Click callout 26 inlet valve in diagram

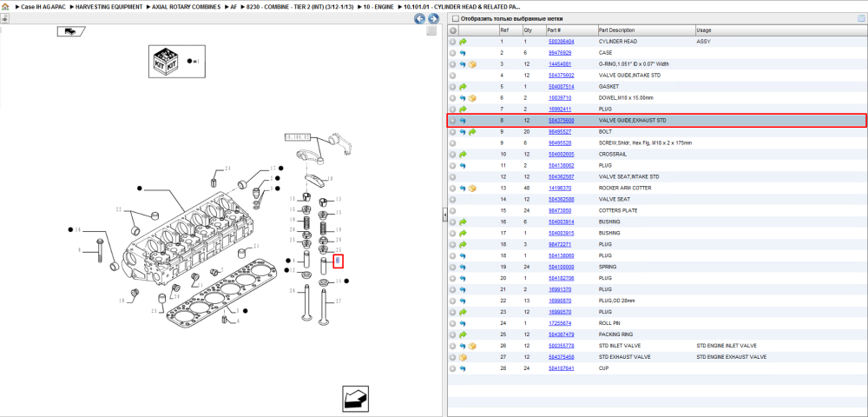[x=292, y=291]
